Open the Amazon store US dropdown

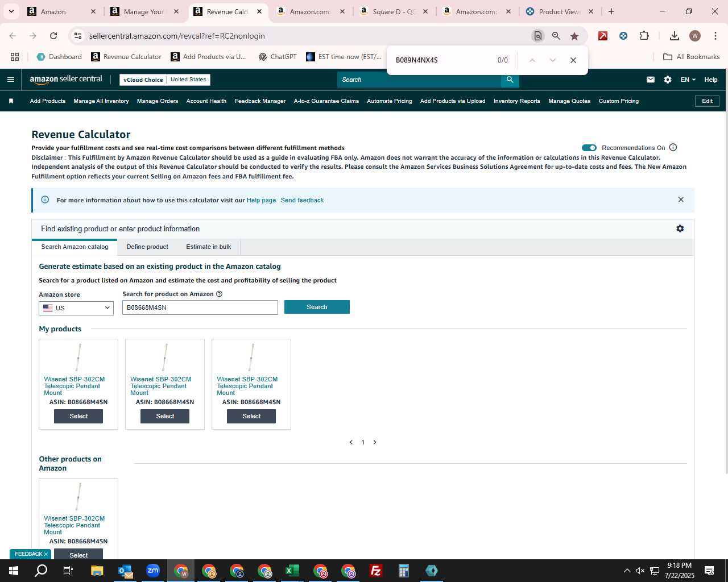[x=76, y=308]
